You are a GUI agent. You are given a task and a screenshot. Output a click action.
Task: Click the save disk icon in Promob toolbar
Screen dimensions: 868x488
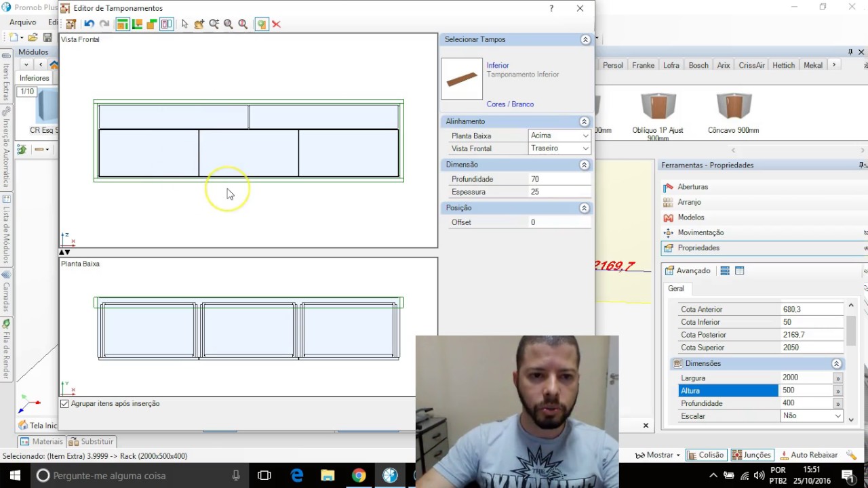pyautogui.click(x=47, y=37)
